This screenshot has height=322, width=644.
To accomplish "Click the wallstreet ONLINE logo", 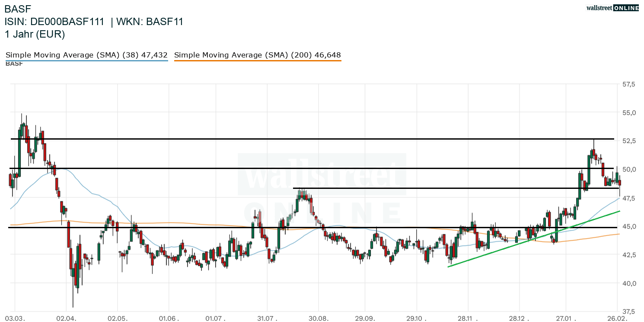I will 613,8.
